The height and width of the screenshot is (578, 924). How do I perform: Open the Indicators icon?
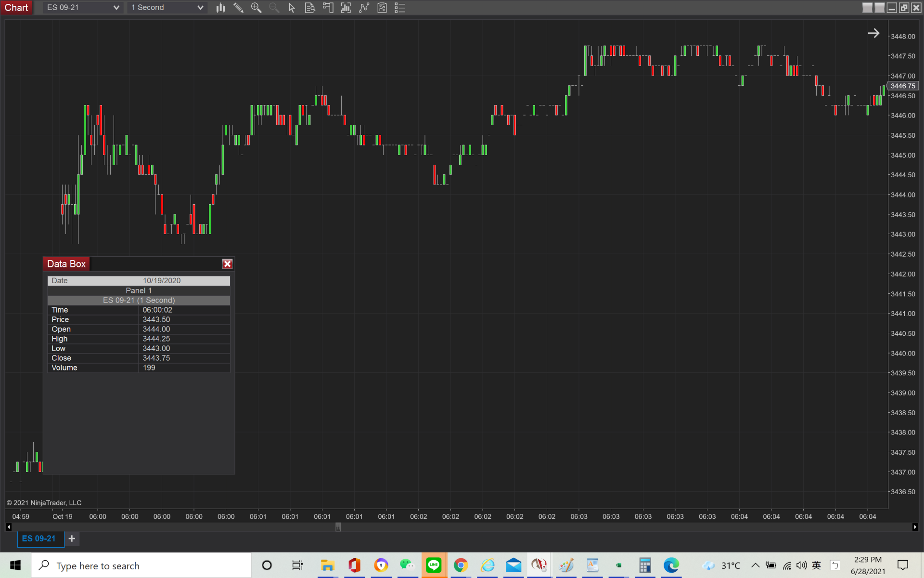point(364,8)
